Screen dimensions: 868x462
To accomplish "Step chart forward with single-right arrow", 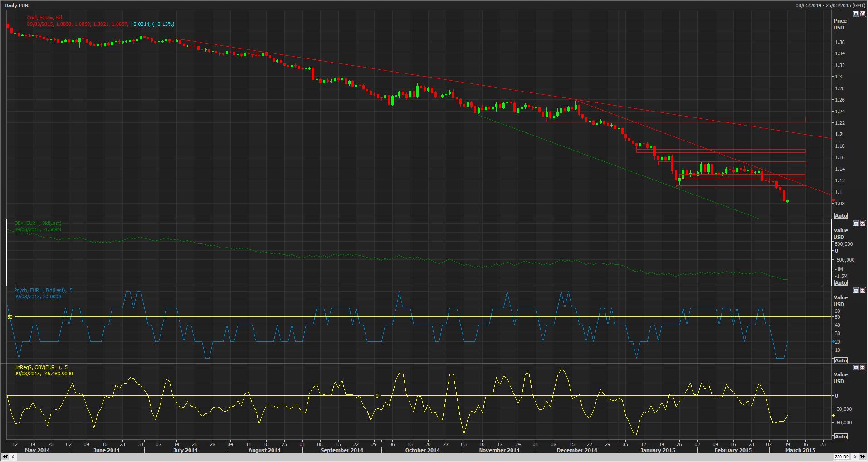I will pyautogui.click(x=855, y=457).
